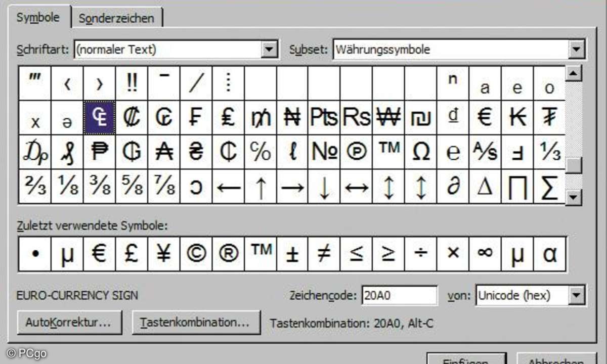This screenshot has width=607, height=364.
Task: Select the Won sign symbol
Action: (x=389, y=118)
